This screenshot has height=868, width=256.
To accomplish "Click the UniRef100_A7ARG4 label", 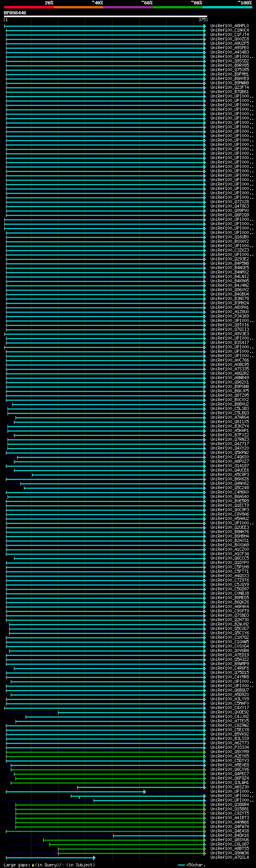I will point(230,418).
